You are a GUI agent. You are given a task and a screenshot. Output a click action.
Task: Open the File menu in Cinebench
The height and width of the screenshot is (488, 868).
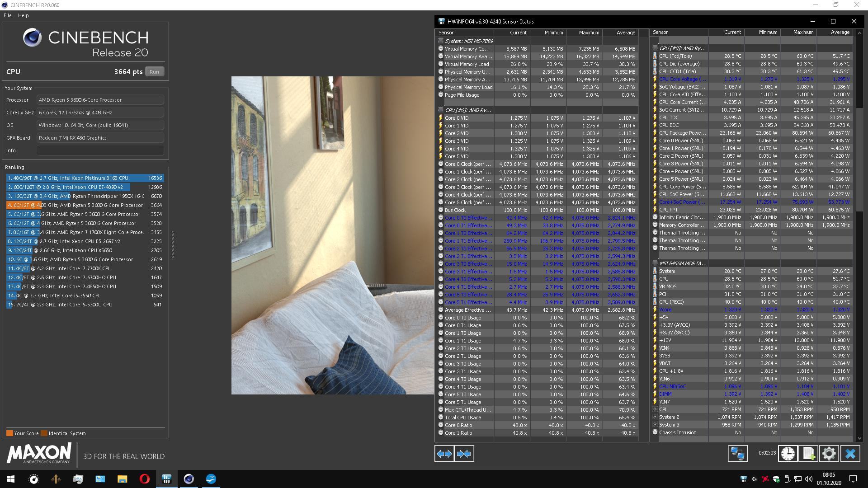pyautogui.click(x=8, y=15)
